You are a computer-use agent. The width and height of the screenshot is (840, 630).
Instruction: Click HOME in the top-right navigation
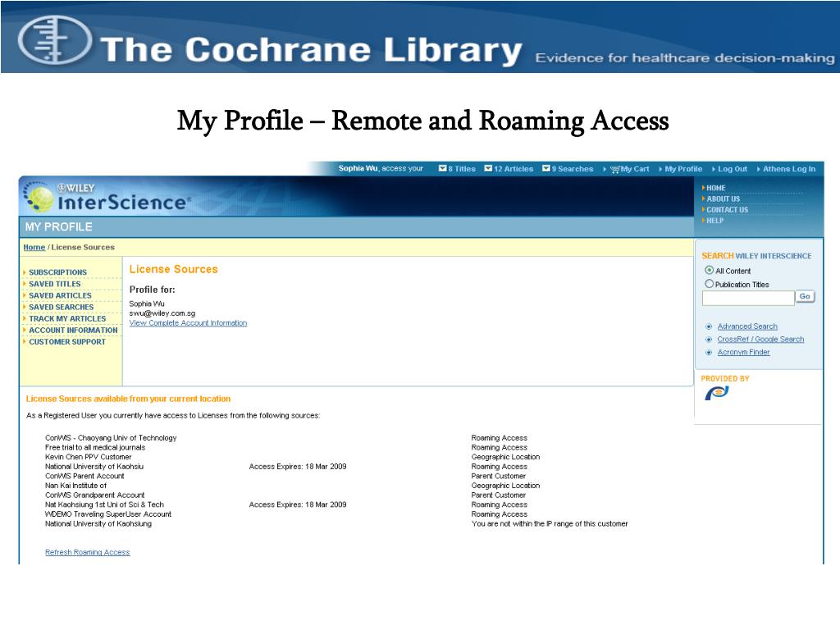click(715, 188)
